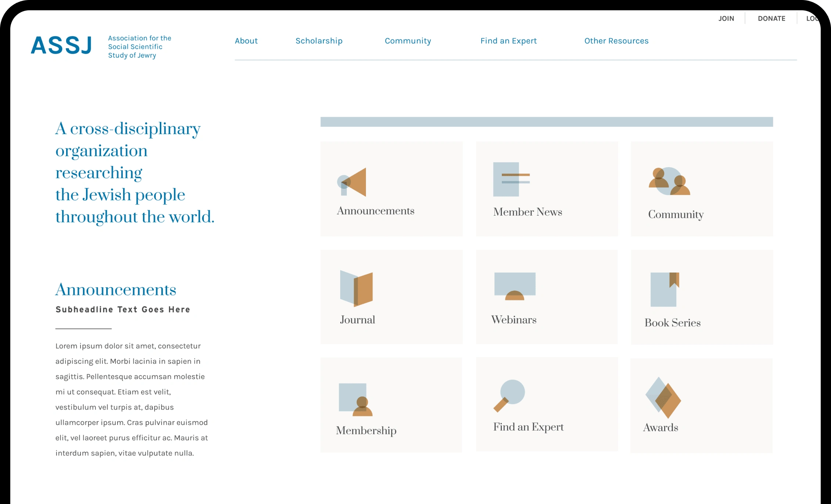Screen dimensions: 831x504
Task: Click the Book Series bookmark icon
Action: (665, 289)
